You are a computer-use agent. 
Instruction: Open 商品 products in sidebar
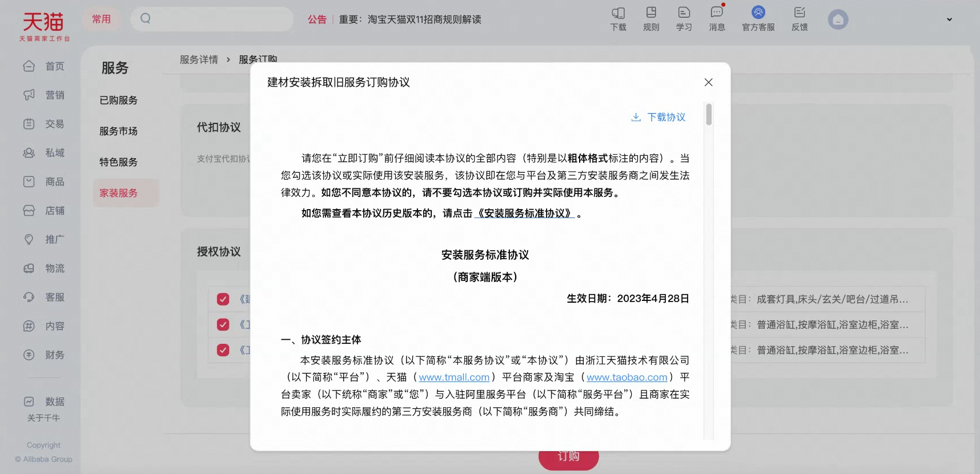coord(44,182)
